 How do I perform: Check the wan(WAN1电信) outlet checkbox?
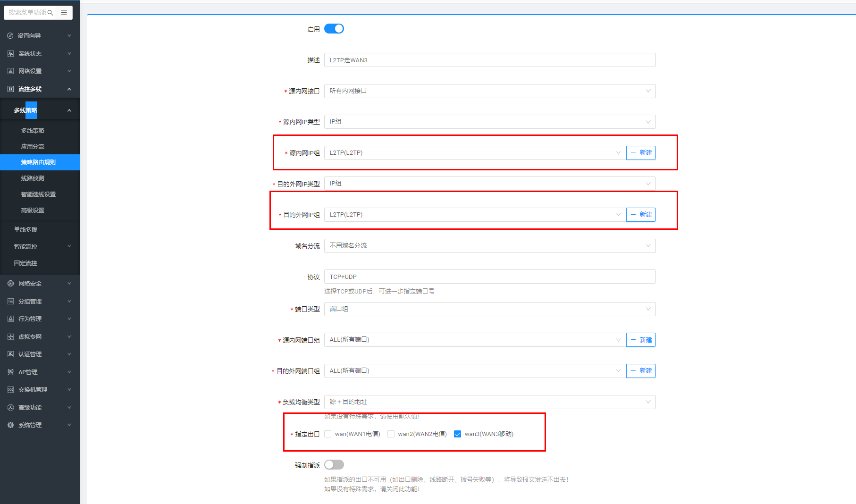point(328,434)
